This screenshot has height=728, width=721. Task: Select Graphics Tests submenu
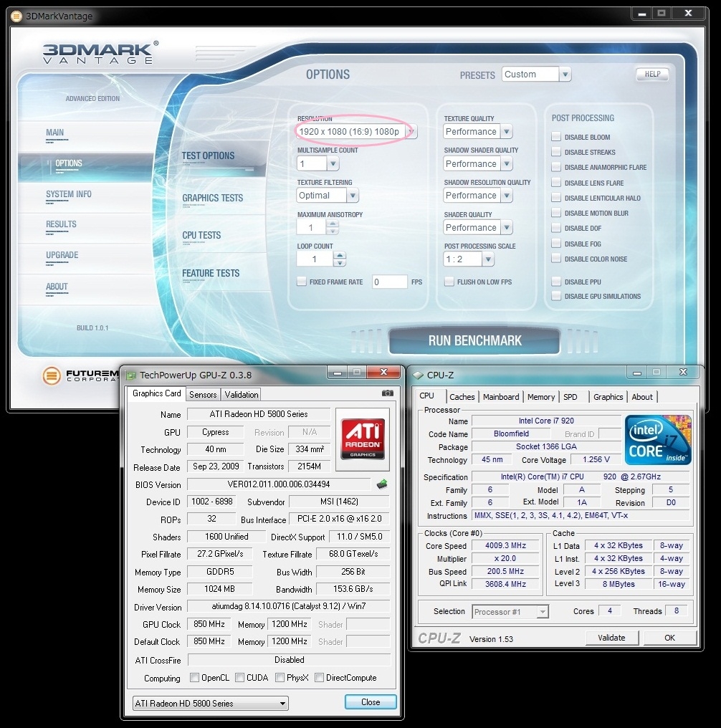[213, 198]
